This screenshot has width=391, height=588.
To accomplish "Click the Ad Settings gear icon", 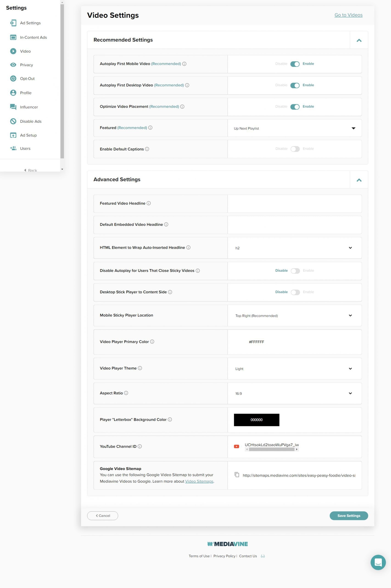I will click(x=13, y=23).
